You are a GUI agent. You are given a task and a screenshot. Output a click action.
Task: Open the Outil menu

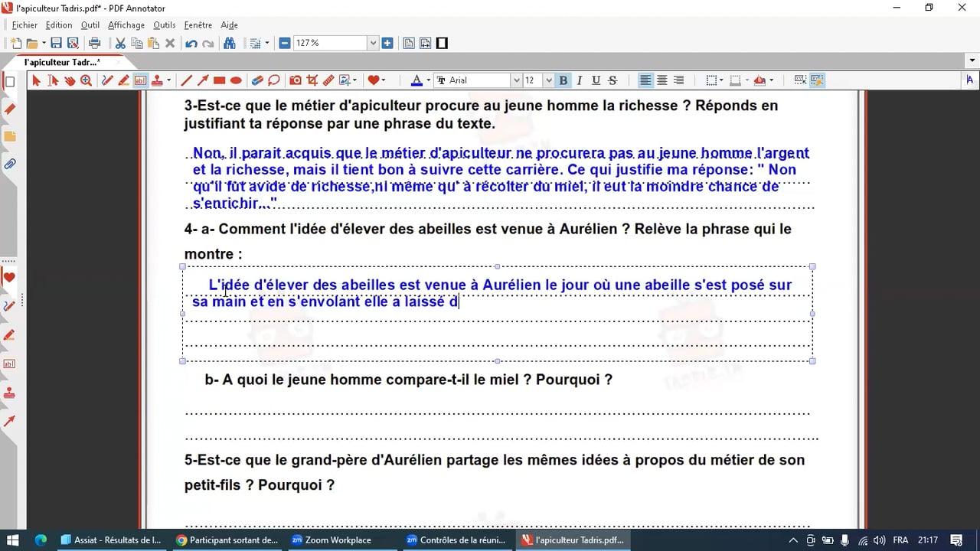pos(90,25)
